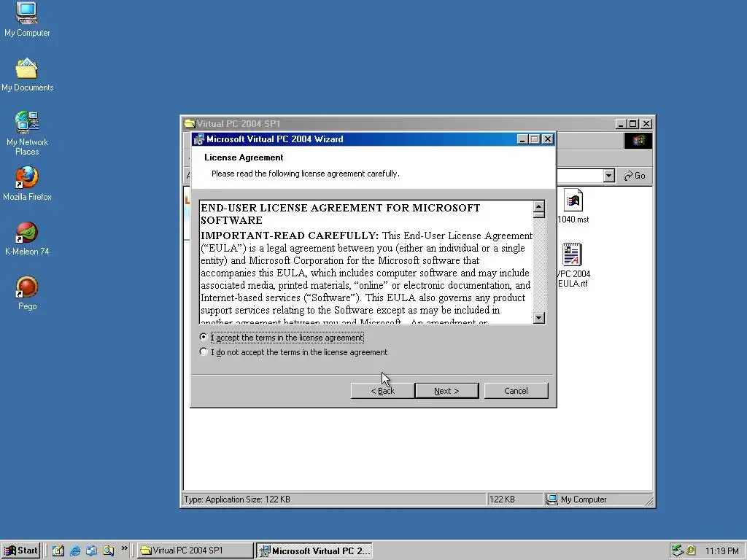Click the Safely Remove Hardware tray icon
747x560 pixels.
pyautogui.click(x=677, y=551)
